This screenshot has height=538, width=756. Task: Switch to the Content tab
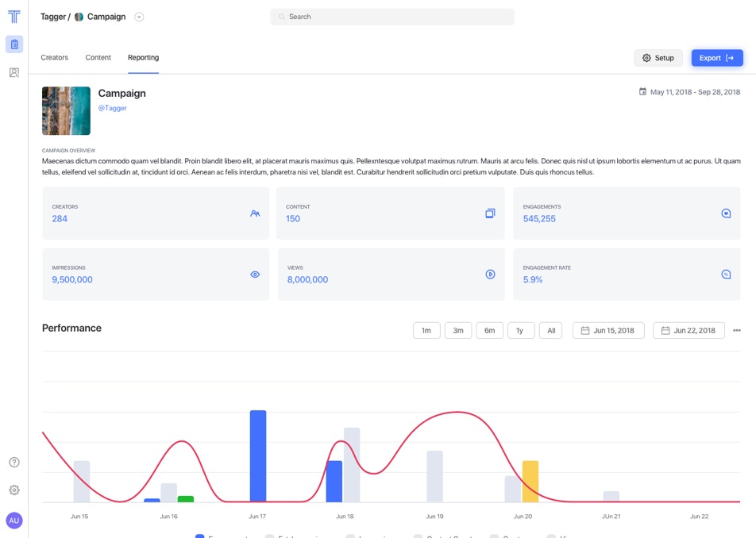(98, 57)
